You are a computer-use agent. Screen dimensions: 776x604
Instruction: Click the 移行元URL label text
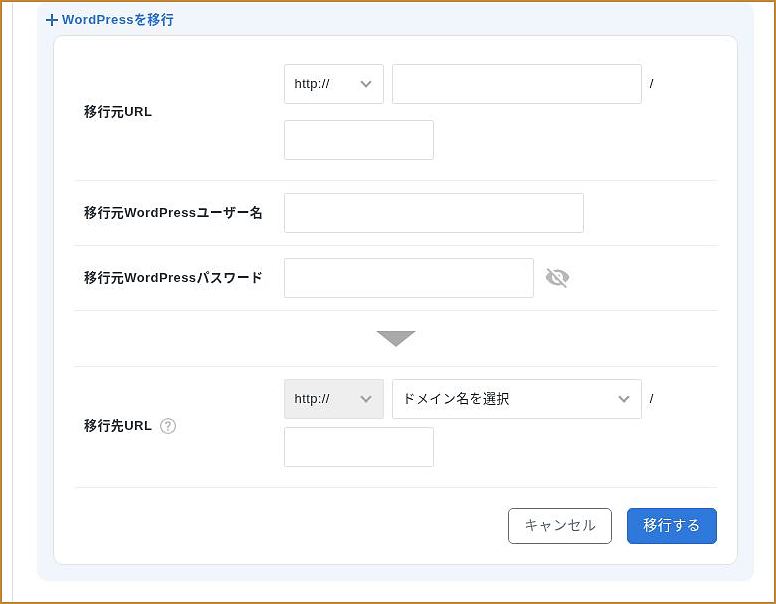[118, 112]
